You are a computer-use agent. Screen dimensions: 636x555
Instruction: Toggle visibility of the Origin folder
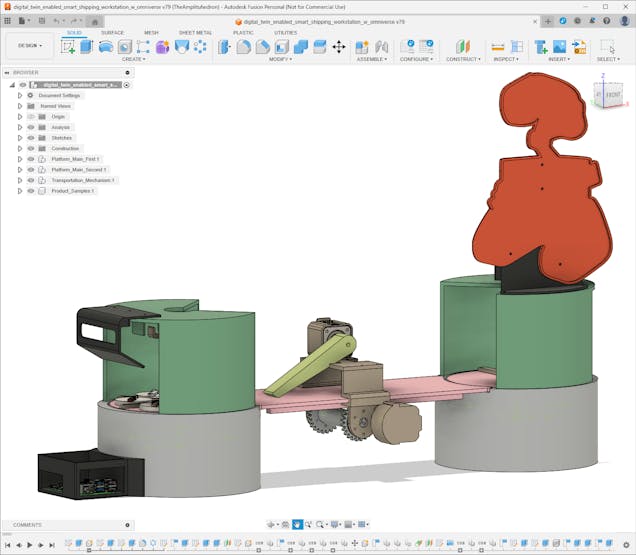click(x=31, y=117)
